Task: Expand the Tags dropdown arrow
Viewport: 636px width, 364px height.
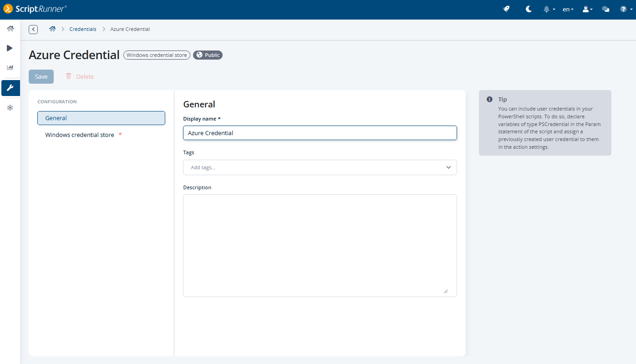Action: (x=448, y=167)
